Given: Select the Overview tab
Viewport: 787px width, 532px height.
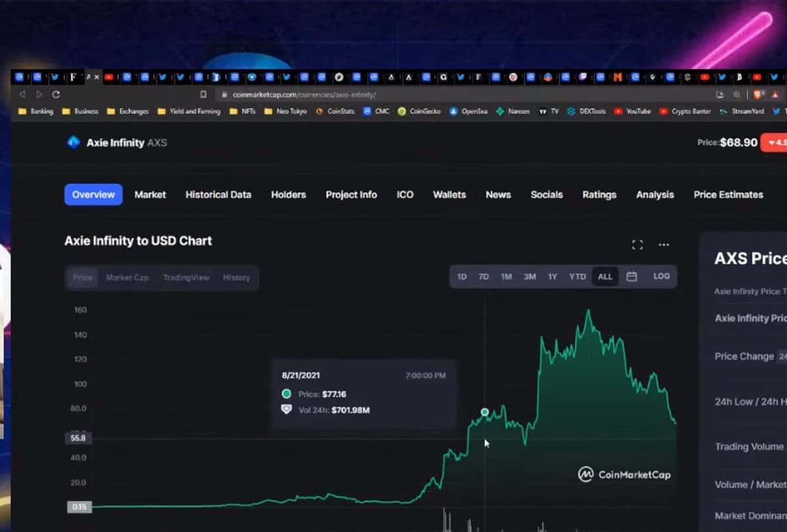Looking at the screenshot, I should click(93, 194).
